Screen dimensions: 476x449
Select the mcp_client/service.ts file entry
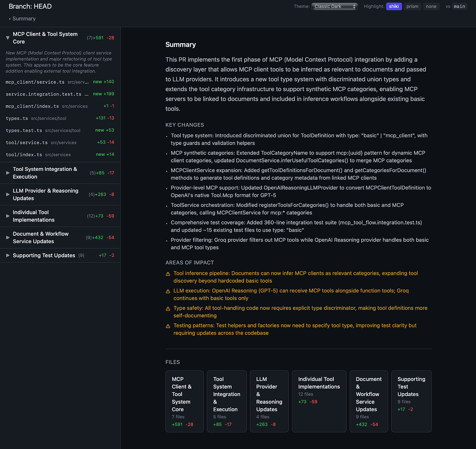(x=35, y=82)
